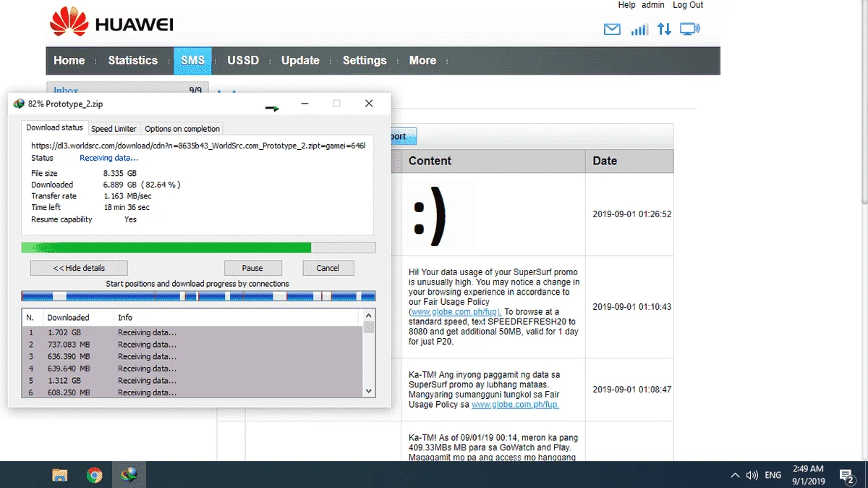Open the USSD menu
The width and height of the screenshot is (868, 488).
point(243,61)
